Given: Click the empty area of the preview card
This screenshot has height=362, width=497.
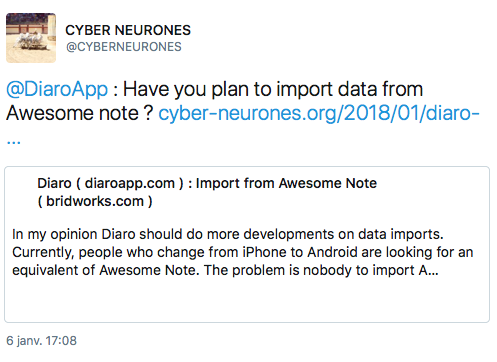Looking at the screenshot, I should [x=247, y=302].
